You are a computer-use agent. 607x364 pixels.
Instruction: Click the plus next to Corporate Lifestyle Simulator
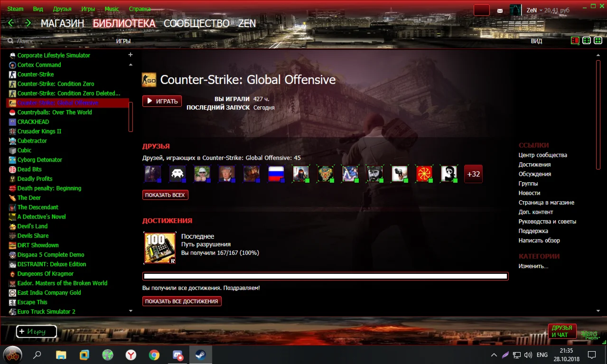point(131,55)
